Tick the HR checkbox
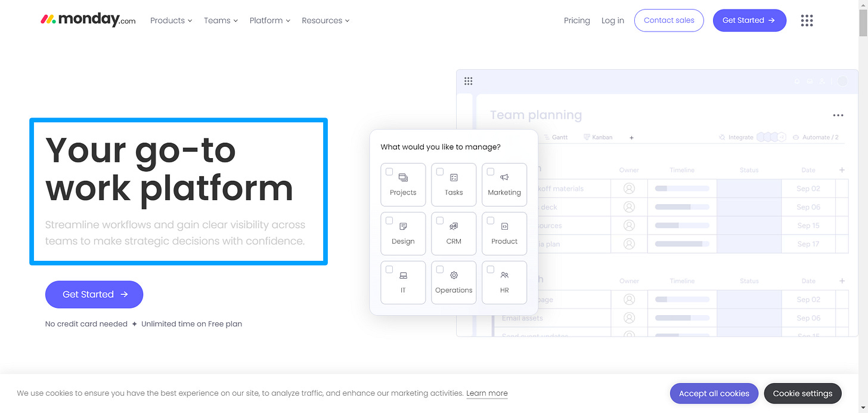The height and width of the screenshot is (413, 868). tap(491, 270)
